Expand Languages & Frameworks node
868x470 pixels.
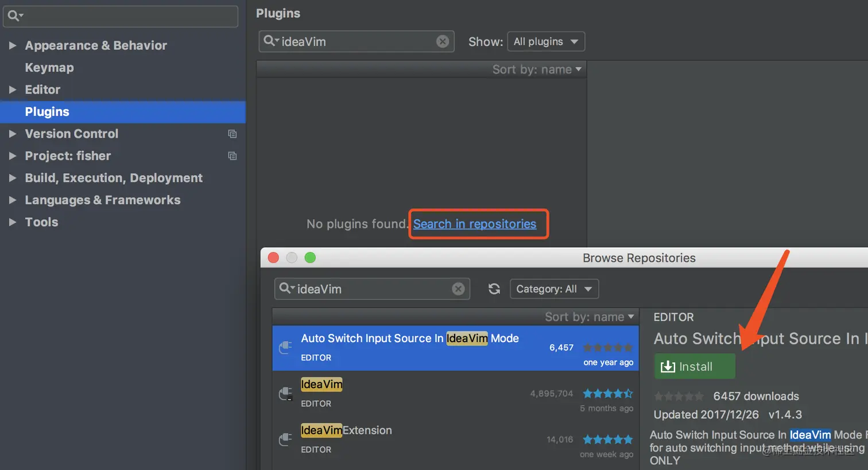[x=12, y=200]
